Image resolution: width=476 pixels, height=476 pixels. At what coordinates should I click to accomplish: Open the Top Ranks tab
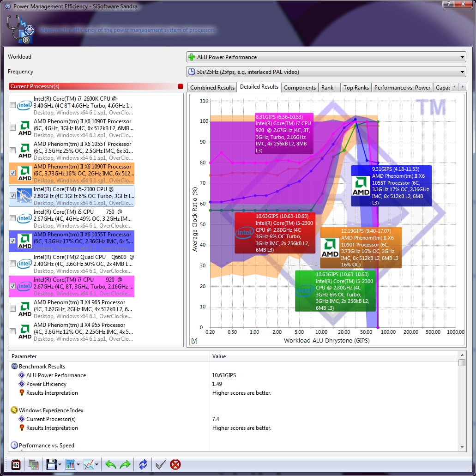pos(356,87)
